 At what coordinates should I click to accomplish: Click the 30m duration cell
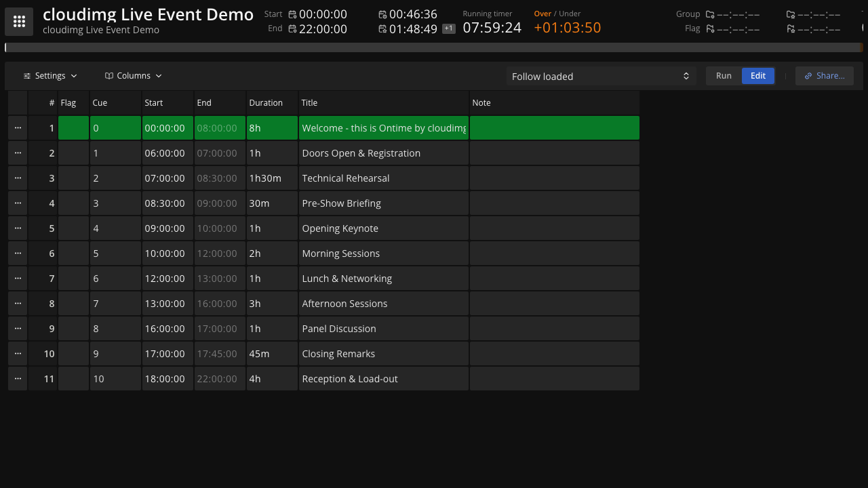(x=272, y=203)
